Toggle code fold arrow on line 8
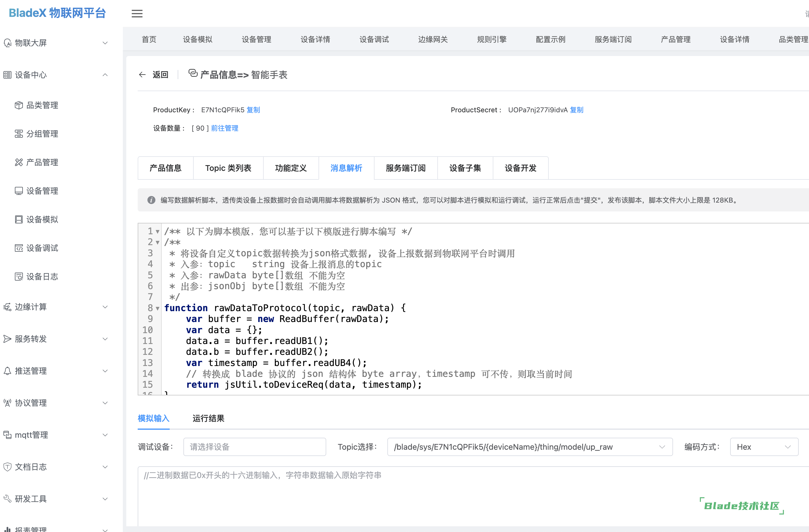This screenshot has height=532, width=809. pyautogui.click(x=157, y=308)
